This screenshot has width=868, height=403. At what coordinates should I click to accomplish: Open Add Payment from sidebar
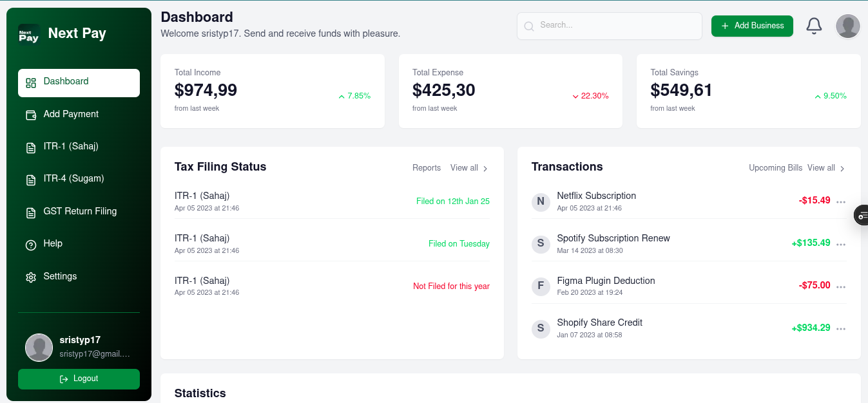pyautogui.click(x=71, y=115)
